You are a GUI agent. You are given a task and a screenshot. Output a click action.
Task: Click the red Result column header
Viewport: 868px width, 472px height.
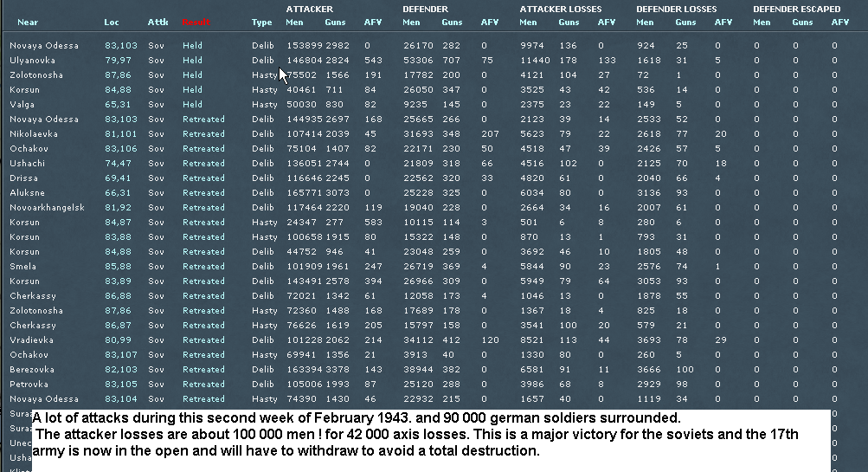point(196,23)
